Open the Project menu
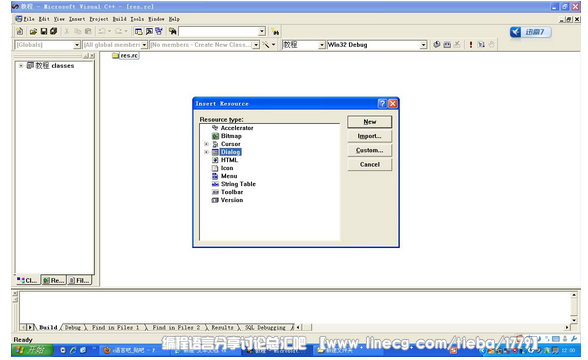Image resolution: width=588 pixels, height=360 pixels. point(99,19)
